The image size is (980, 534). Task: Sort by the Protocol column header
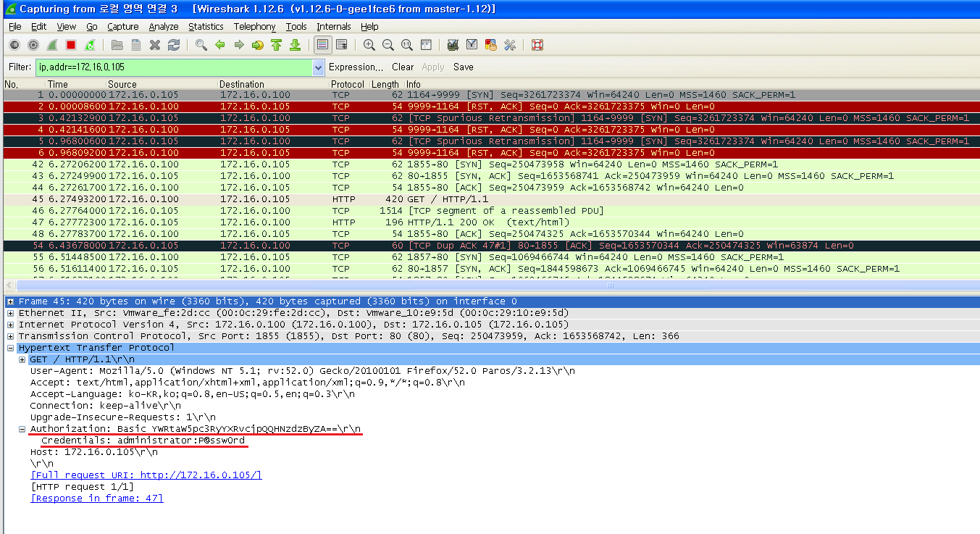pos(348,85)
